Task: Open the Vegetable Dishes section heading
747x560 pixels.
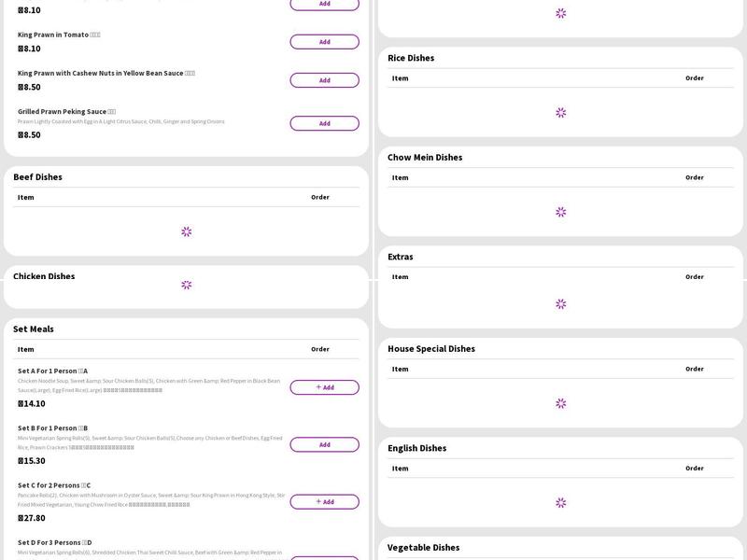Action: click(x=423, y=548)
